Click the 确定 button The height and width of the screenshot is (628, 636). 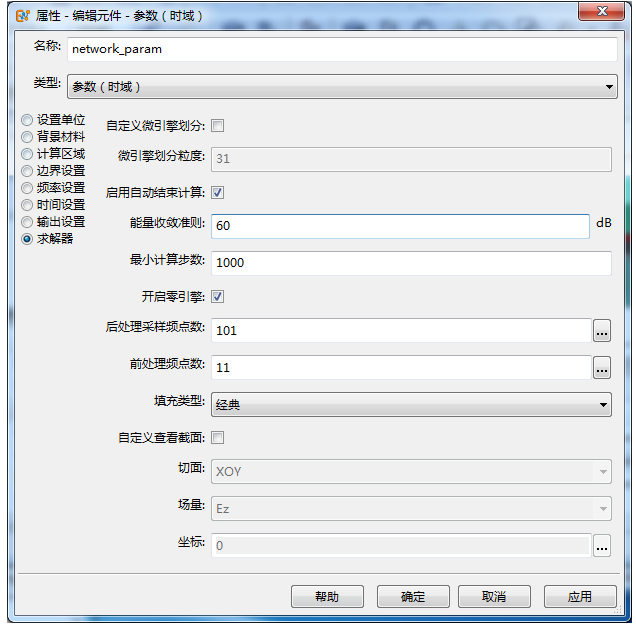413,597
